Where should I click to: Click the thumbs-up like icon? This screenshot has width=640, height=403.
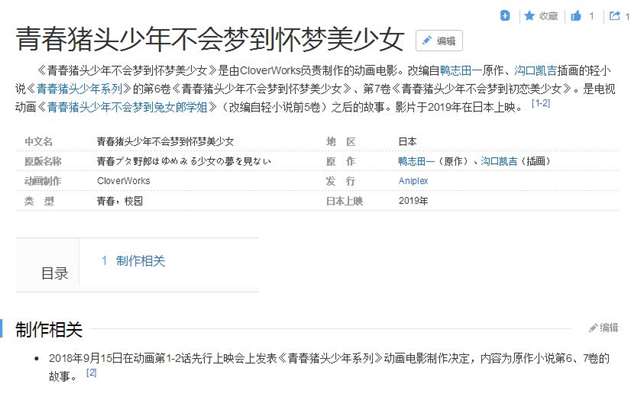[576, 16]
